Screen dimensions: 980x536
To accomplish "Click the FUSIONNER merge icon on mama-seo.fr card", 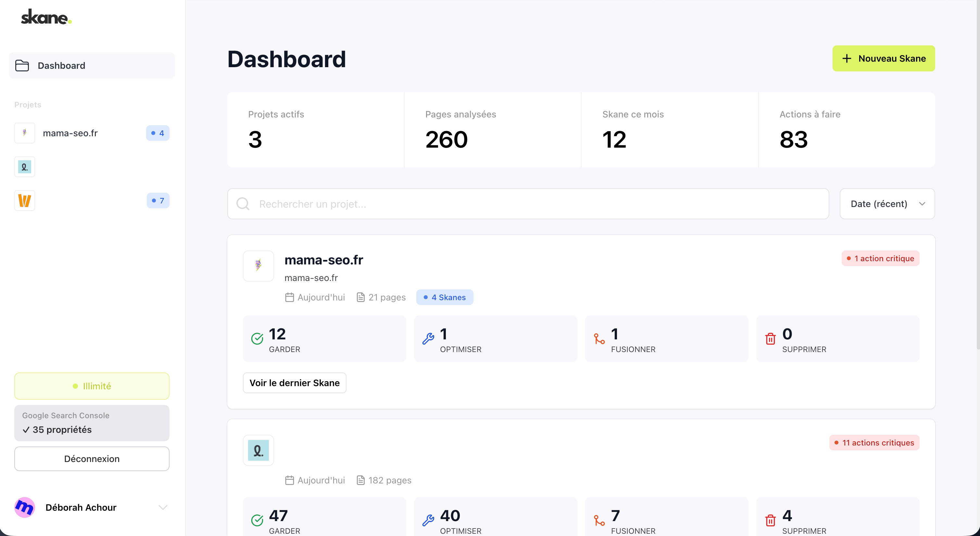I will tap(599, 339).
